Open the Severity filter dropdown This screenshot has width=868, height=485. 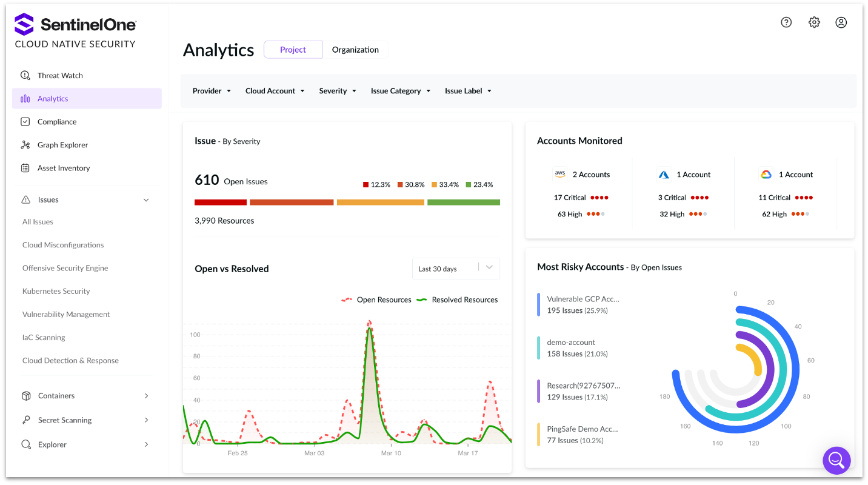[x=337, y=90]
